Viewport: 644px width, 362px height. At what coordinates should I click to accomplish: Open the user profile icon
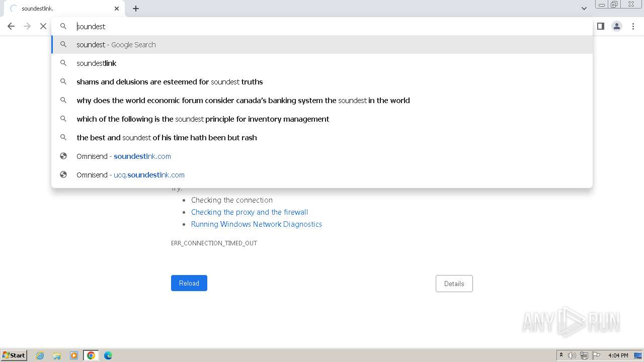coord(617,26)
